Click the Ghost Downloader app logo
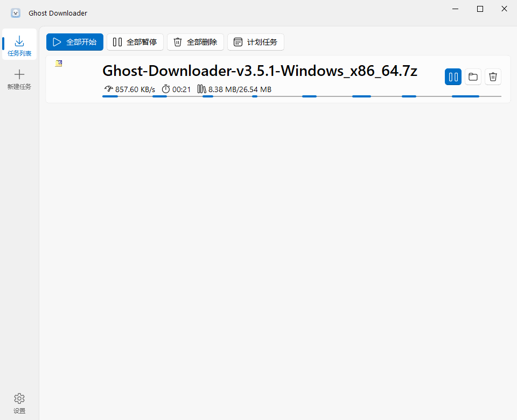Screen dimensions: 517x420 click(16, 13)
